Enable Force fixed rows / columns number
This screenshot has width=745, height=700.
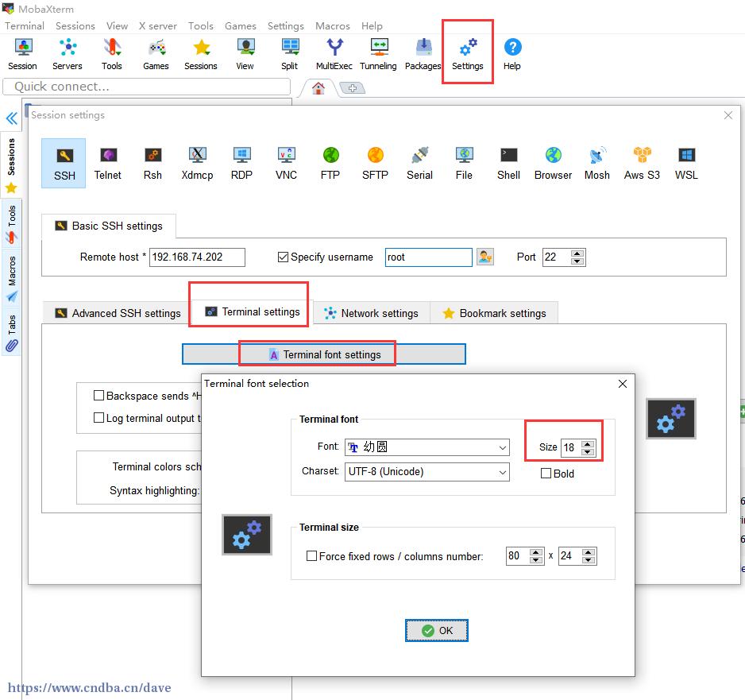(311, 556)
